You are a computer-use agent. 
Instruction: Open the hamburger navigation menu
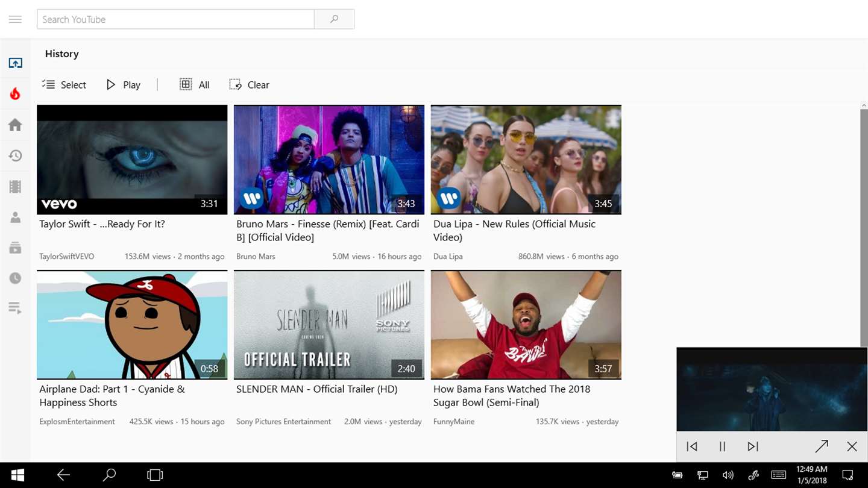[x=15, y=19]
